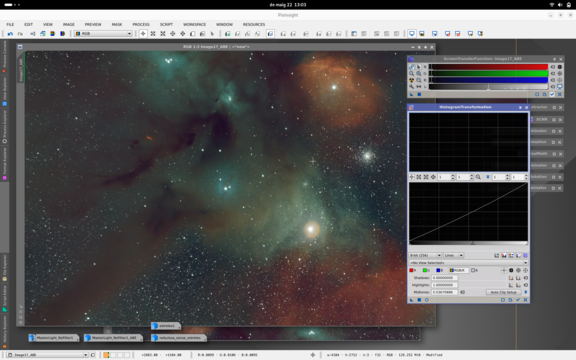Step the first histogram zoom factor spinner
This screenshot has height=360, width=576.
coord(452,177)
